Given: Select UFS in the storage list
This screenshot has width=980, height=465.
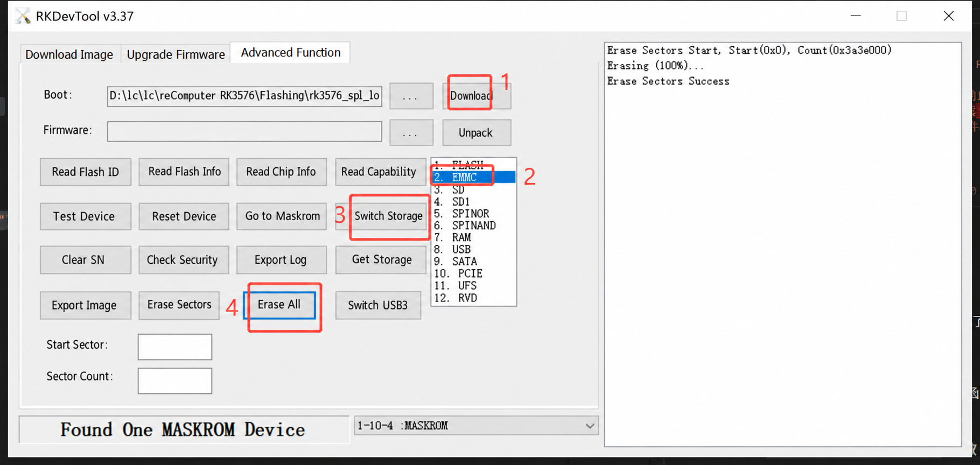Looking at the screenshot, I should tap(473, 286).
